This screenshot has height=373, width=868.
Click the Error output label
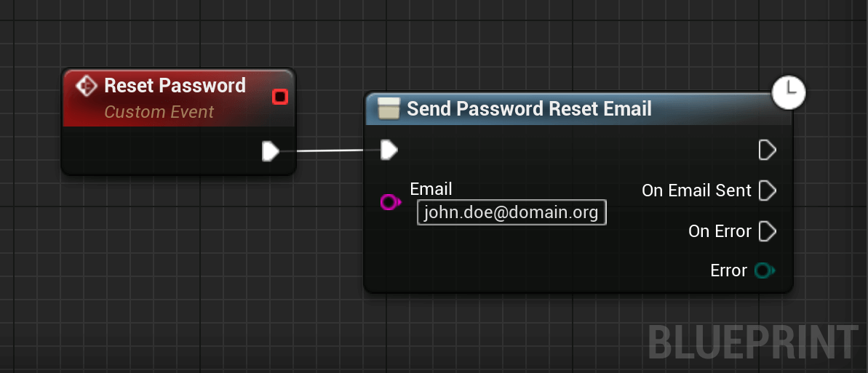[x=728, y=270]
